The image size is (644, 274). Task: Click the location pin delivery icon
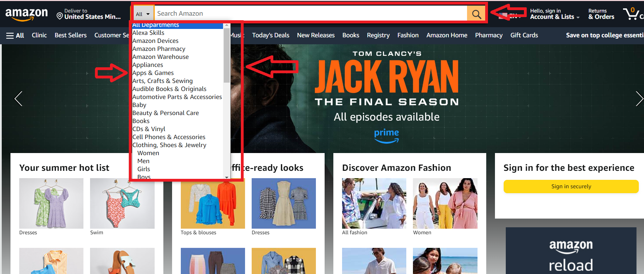(60, 16)
